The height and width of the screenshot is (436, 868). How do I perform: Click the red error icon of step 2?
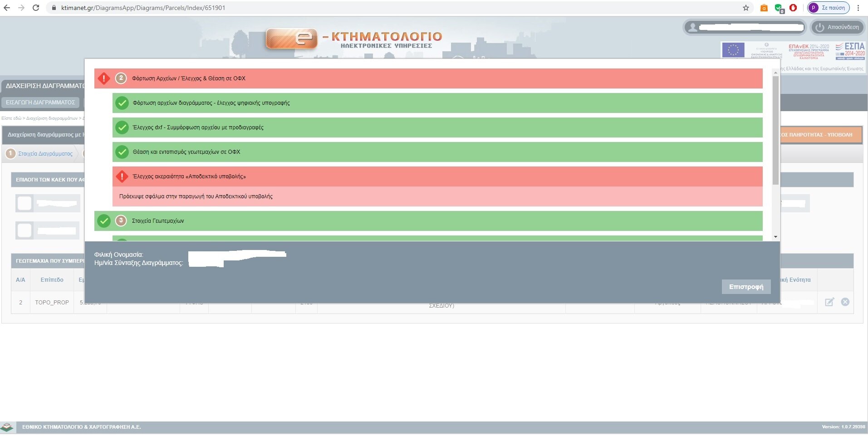[104, 78]
